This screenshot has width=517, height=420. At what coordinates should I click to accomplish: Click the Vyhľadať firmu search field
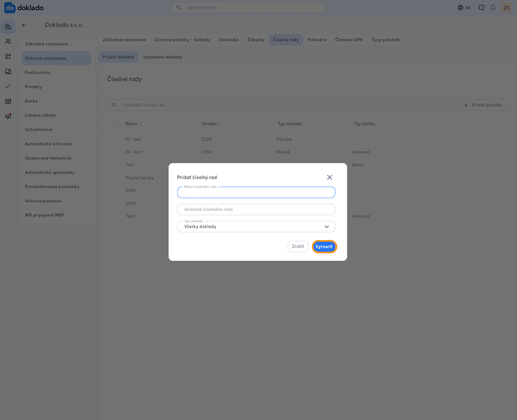pyautogui.click(x=249, y=8)
